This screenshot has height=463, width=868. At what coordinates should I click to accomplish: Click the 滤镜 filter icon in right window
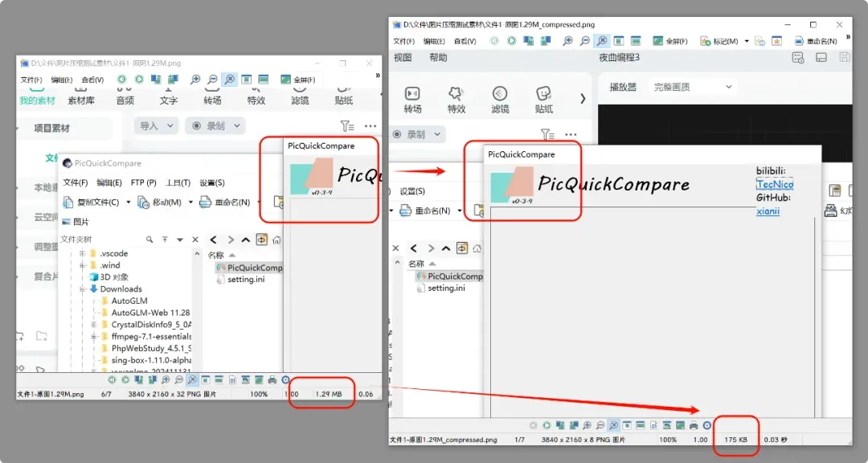500,93
